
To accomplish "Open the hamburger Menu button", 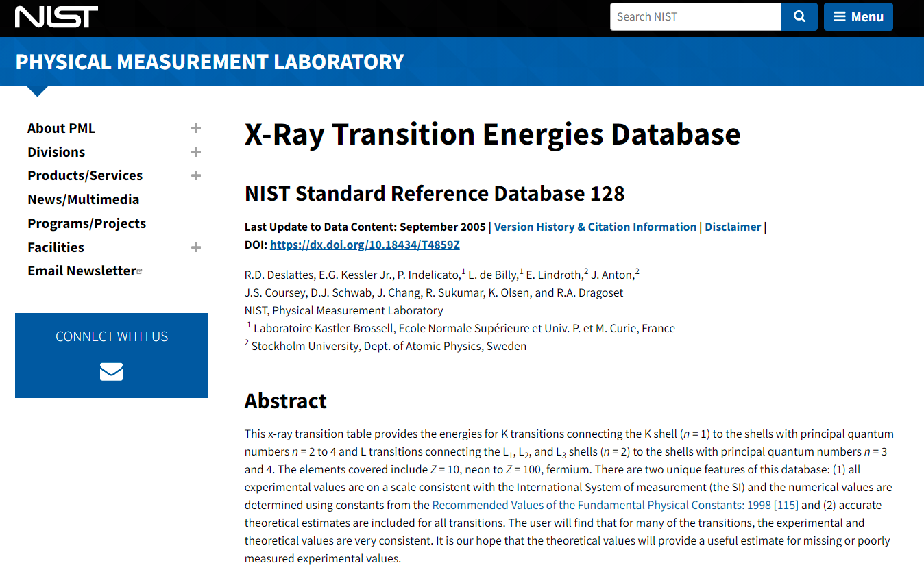I will click(858, 17).
